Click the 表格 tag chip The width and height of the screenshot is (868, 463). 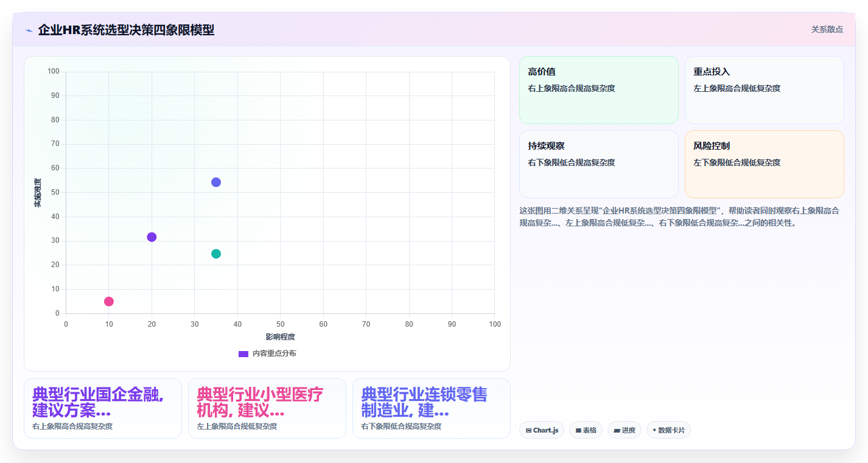(586, 430)
